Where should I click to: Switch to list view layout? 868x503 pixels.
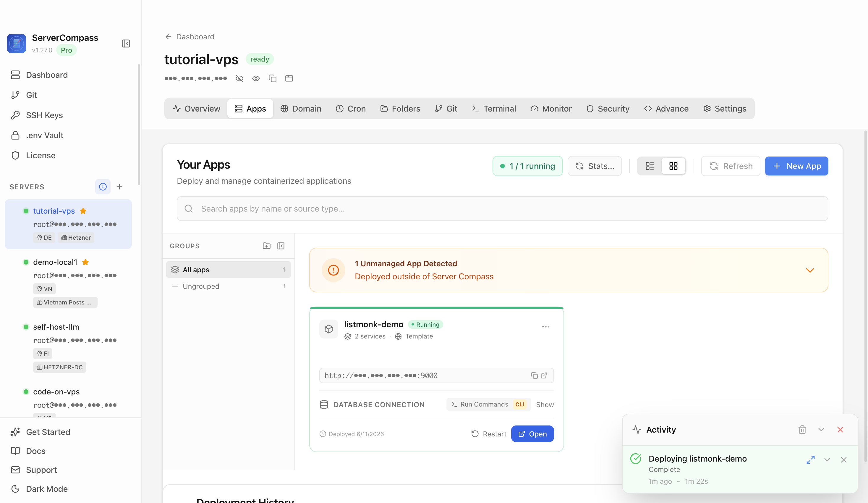pos(650,166)
